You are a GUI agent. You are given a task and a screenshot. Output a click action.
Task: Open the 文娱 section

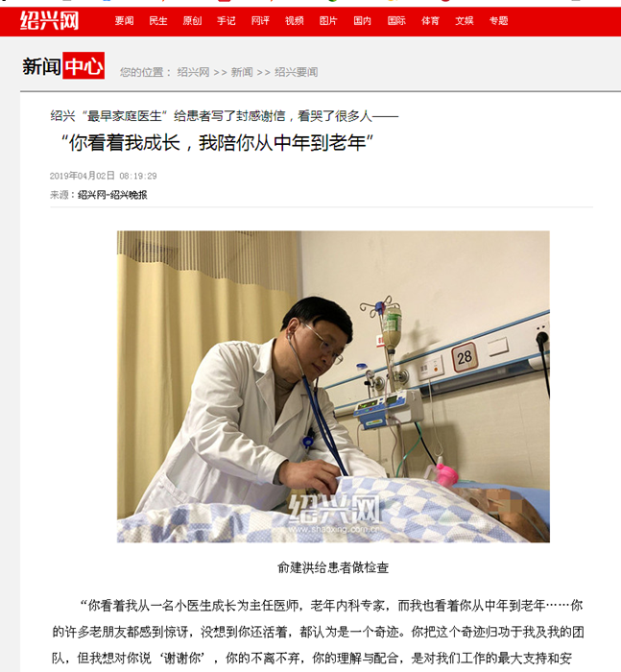tap(465, 20)
